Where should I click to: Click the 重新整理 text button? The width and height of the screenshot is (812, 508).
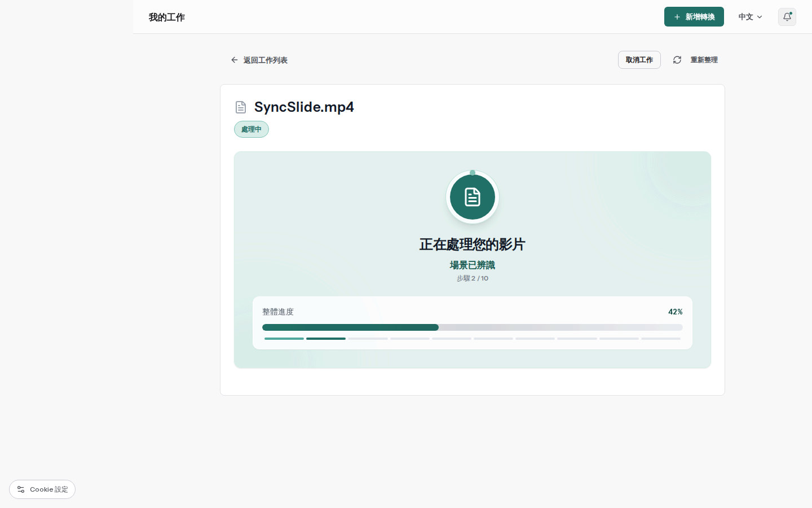tap(704, 60)
